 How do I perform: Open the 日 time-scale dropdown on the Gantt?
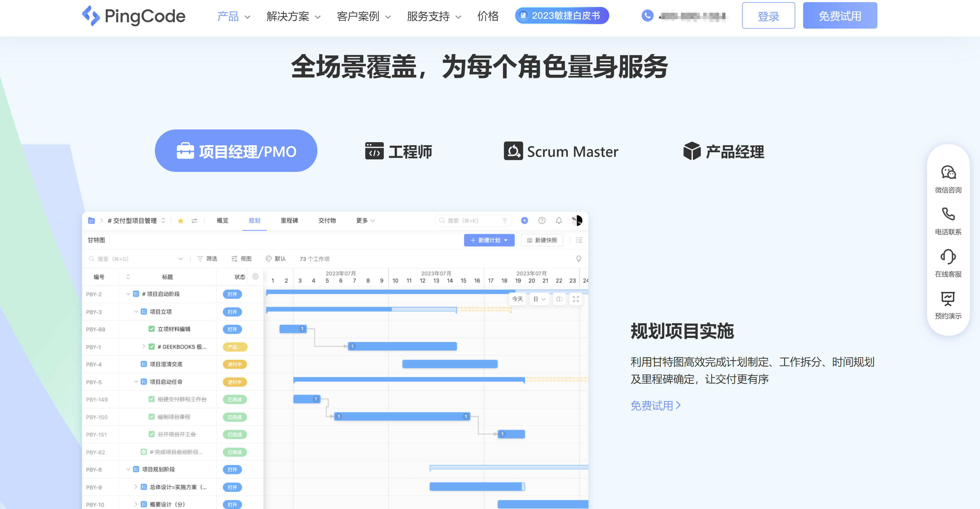540,299
